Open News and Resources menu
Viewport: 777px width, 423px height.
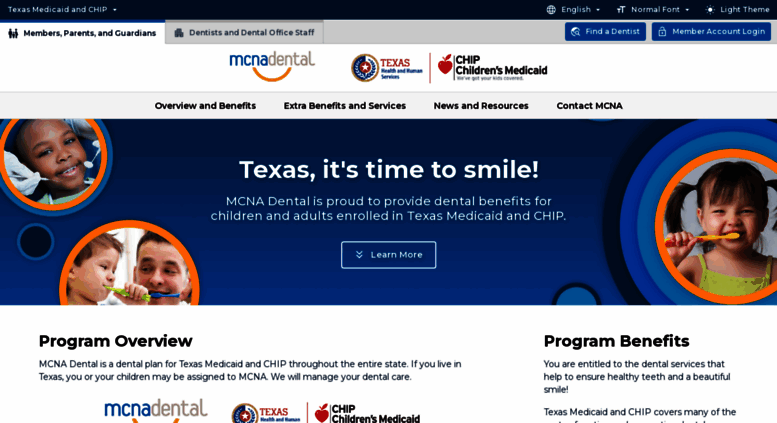point(481,106)
